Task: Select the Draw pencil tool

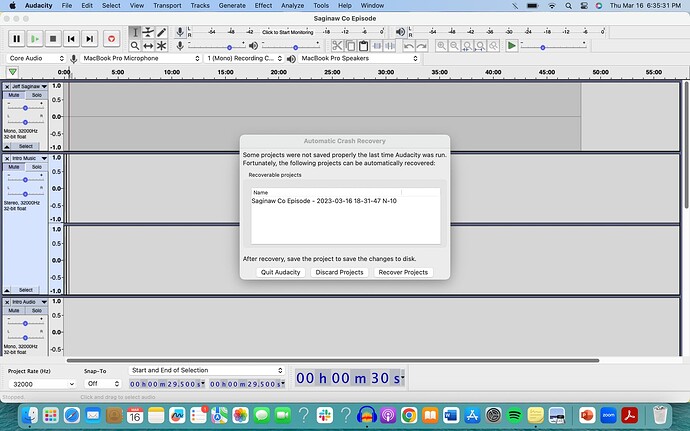Action: pos(161,32)
